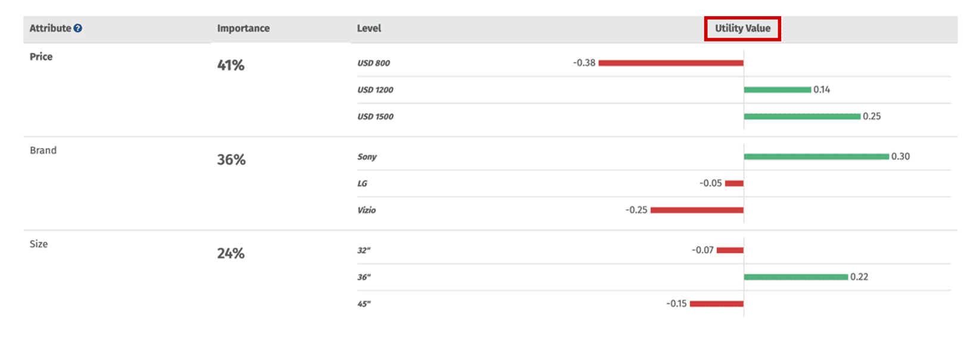Click the Sony level label
The height and width of the screenshot is (343, 980).
367,157
